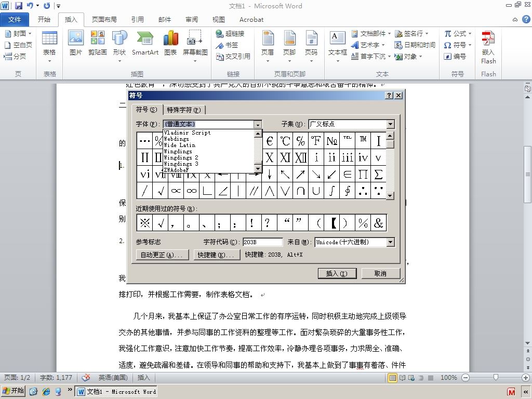Open the Symbol (符号) ribbon menu
Screen dimensions: 532x399
click(458, 45)
